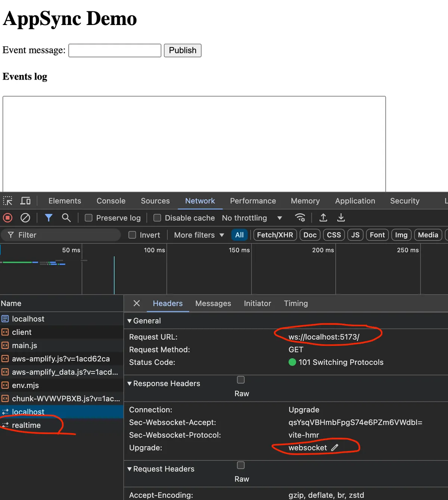Open the Messages tab
Screen dimensions: 448x500
coord(213,304)
